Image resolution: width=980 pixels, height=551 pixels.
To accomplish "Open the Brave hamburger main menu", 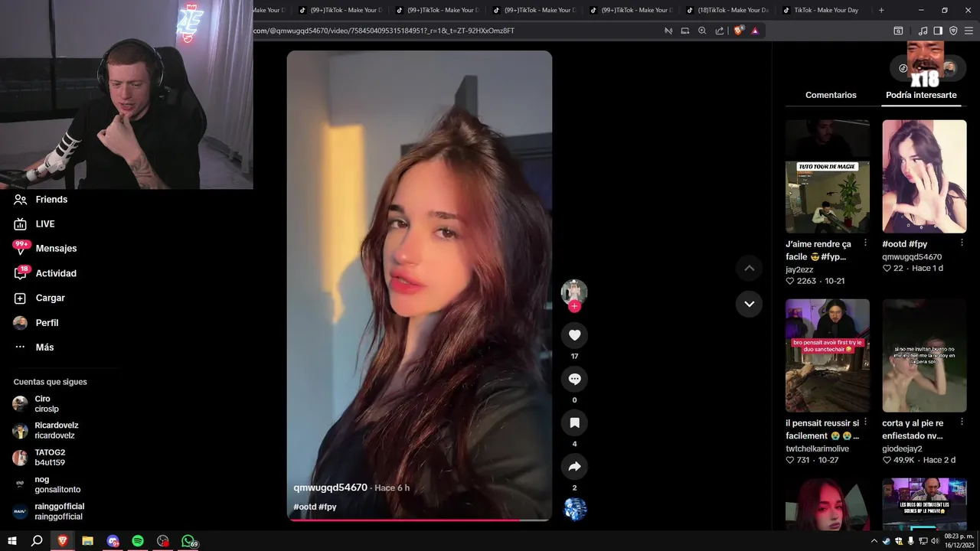I will click(x=969, y=31).
